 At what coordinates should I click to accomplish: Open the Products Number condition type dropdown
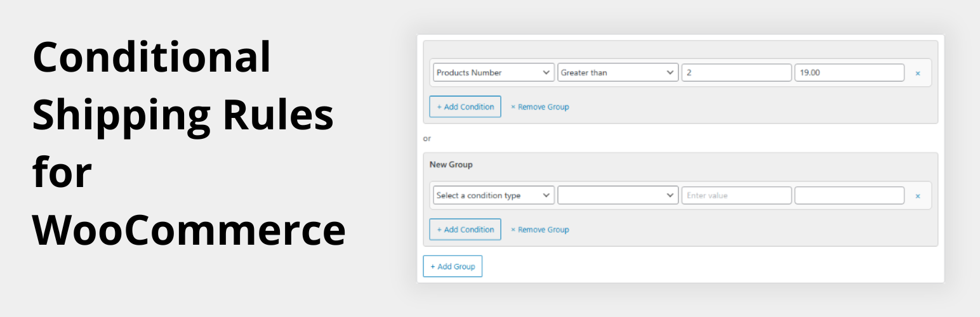[x=493, y=73]
